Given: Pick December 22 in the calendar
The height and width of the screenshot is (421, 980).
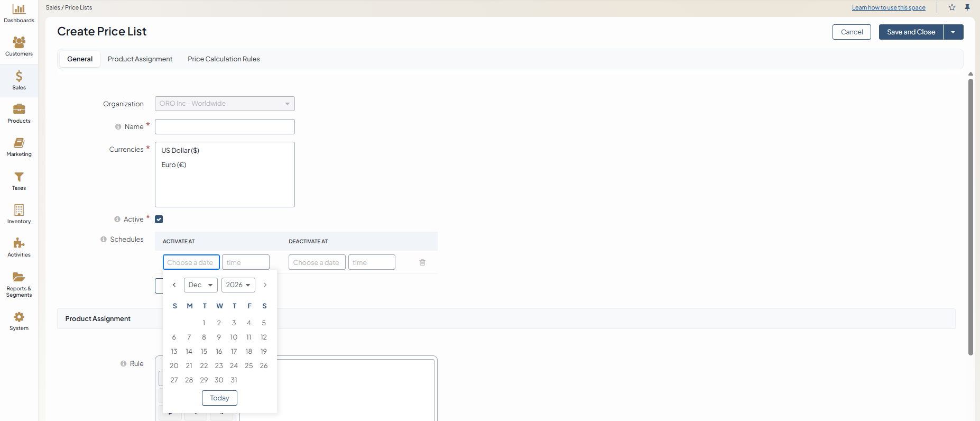Looking at the screenshot, I should tap(204, 366).
